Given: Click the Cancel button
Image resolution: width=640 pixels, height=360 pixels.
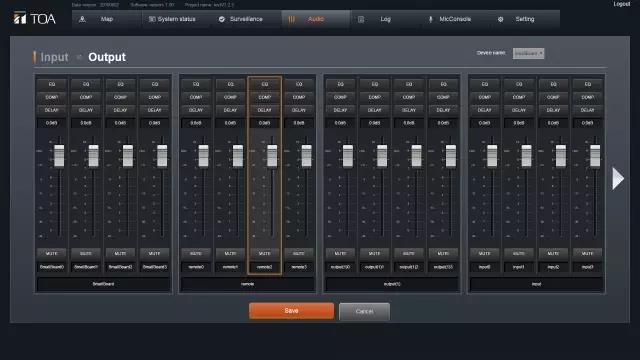Looking at the screenshot, I should pyautogui.click(x=364, y=311).
